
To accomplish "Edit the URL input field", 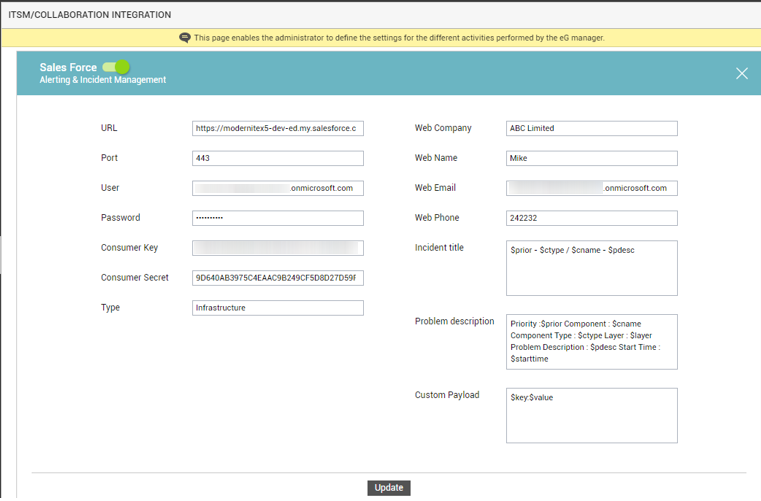I will point(278,129).
